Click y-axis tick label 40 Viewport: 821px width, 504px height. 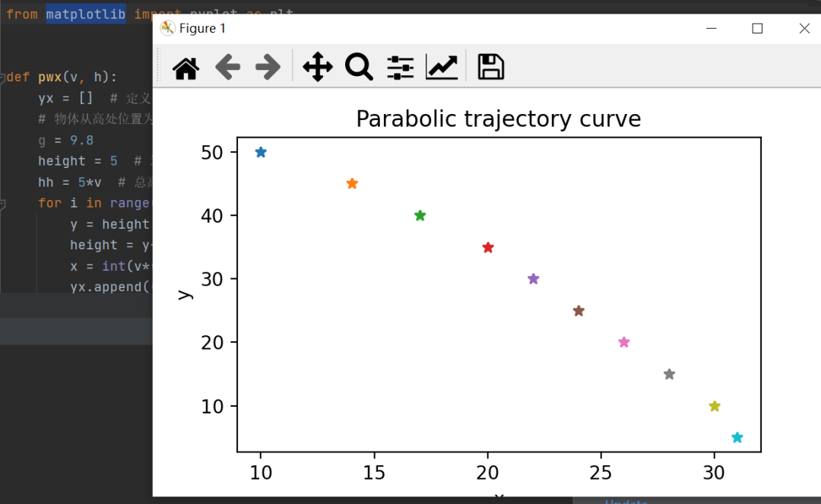pos(212,216)
